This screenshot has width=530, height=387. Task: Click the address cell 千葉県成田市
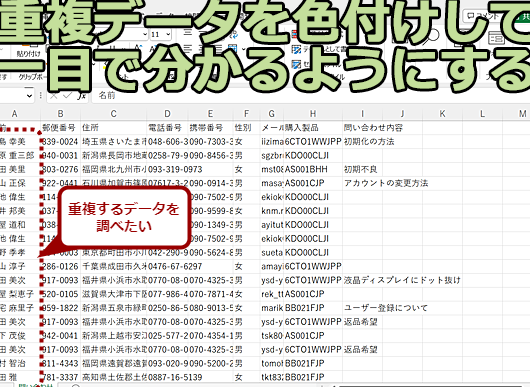[114, 266]
